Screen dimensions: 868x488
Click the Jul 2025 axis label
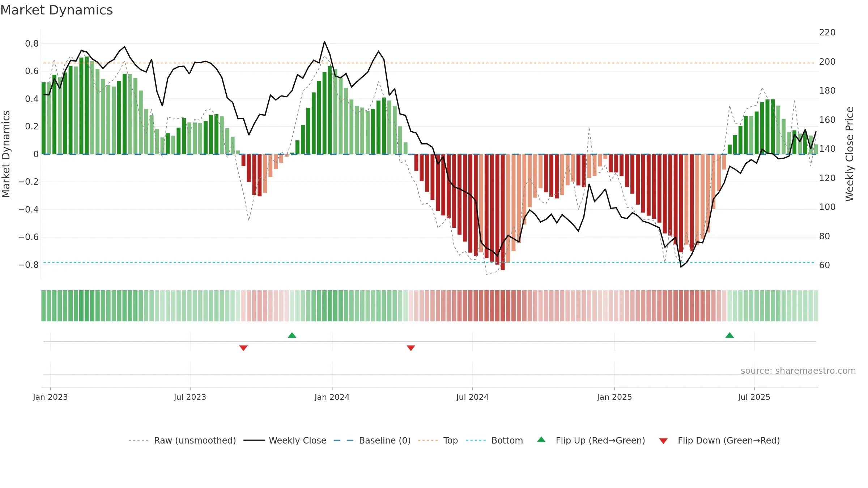pos(754,397)
